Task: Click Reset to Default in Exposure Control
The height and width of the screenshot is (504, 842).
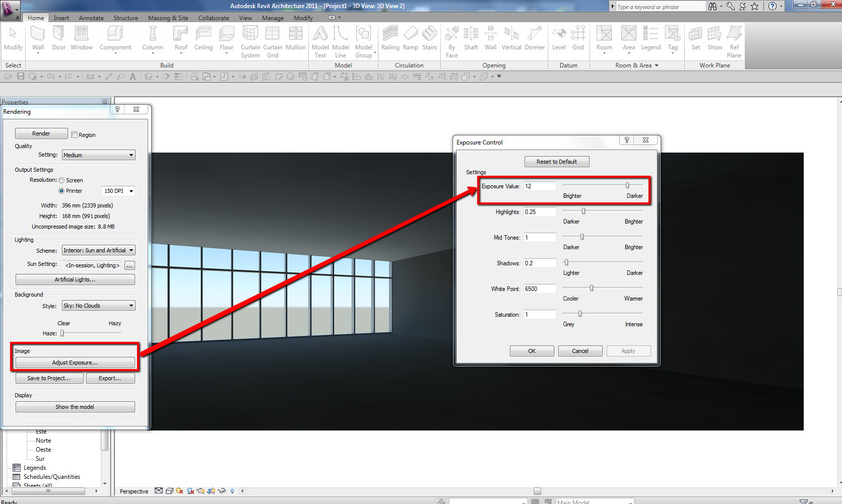Action: [557, 162]
